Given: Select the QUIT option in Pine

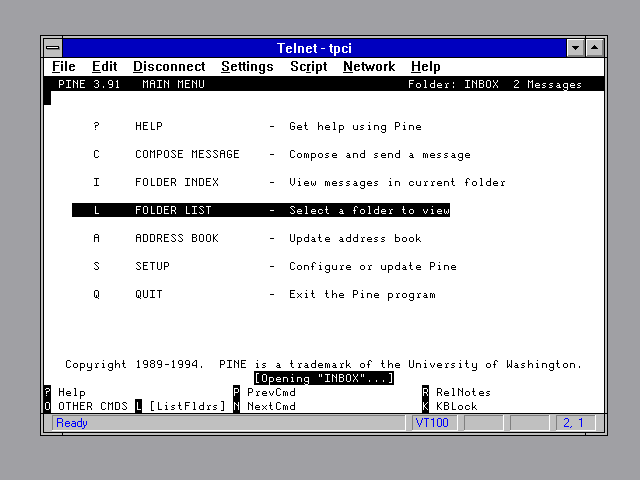Looking at the screenshot, I should click(148, 295).
